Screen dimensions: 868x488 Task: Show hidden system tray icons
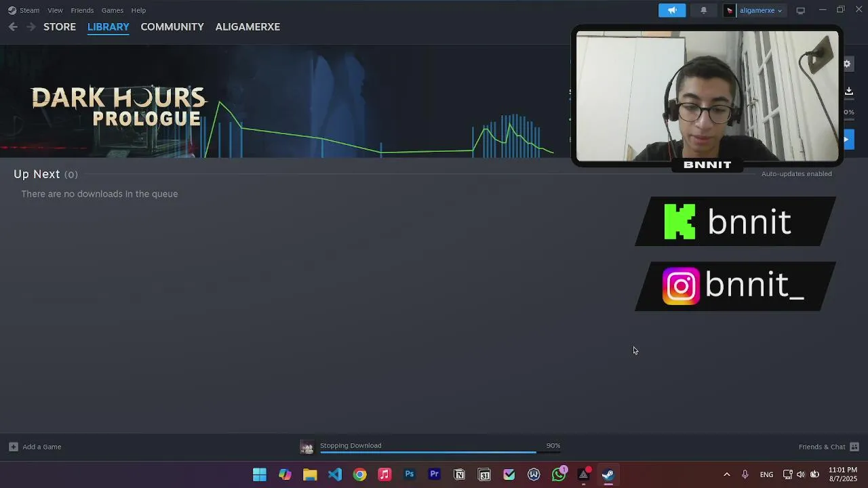point(727,474)
